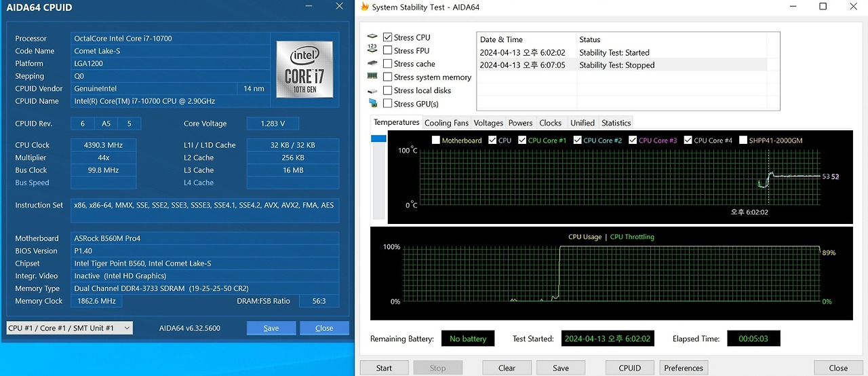Screen dimensions: 868x376
Task: Open the CPU #1 / Core #1 / SMT Unit dropdown
Action: (69, 328)
